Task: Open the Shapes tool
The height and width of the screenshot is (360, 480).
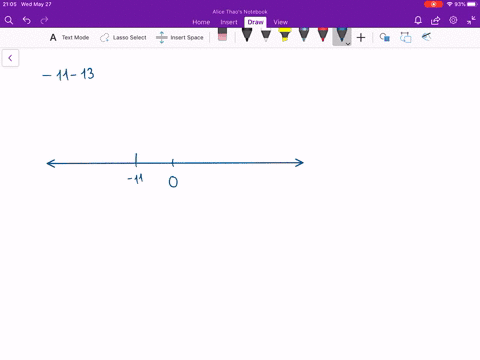Action: click(385, 37)
